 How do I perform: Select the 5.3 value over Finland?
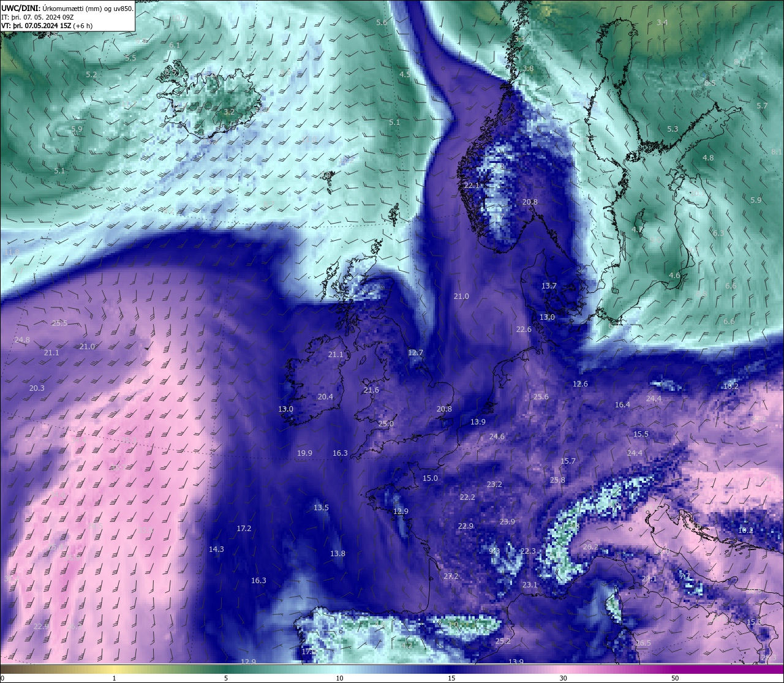673,129
